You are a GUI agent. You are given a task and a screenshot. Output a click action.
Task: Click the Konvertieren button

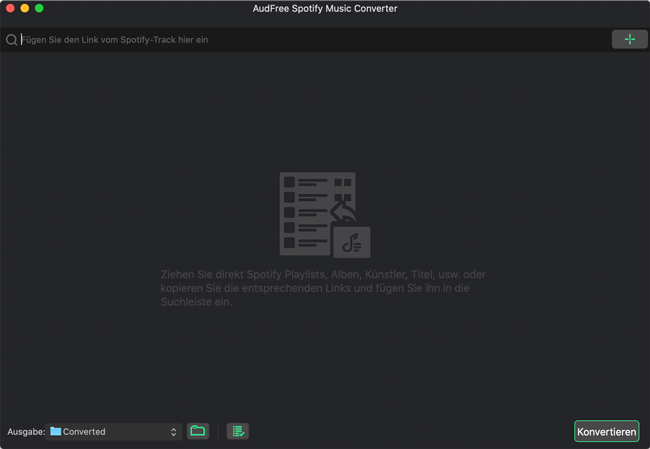point(606,432)
